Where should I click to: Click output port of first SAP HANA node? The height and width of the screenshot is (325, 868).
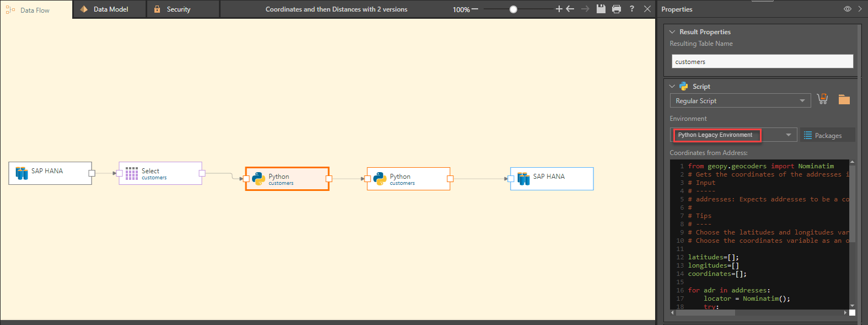pyautogui.click(x=92, y=173)
